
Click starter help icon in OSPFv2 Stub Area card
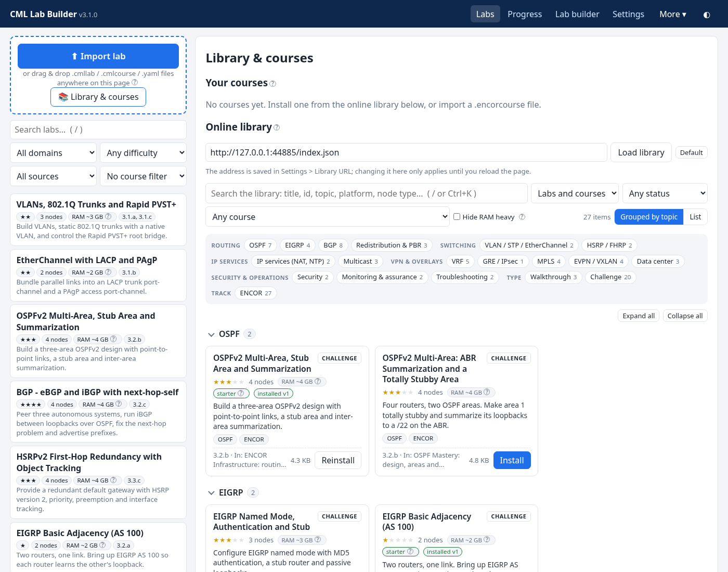tap(241, 393)
